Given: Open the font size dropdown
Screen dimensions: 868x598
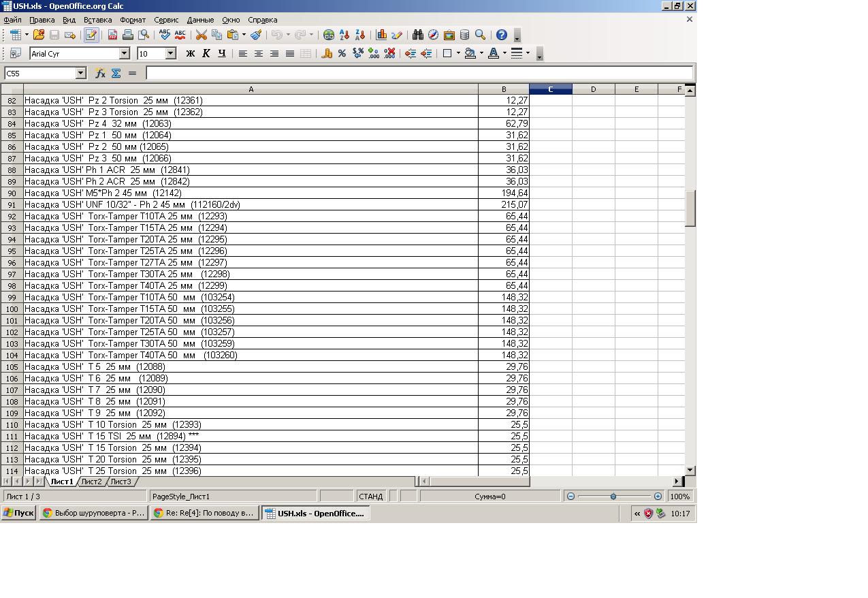Looking at the screenshot, I should click(x=171, y=53).
